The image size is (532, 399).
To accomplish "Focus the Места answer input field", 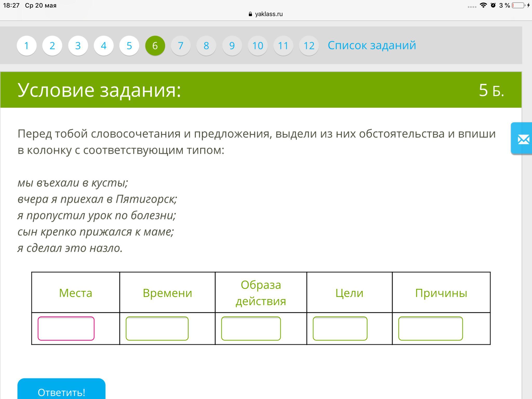I will point(66,328).
